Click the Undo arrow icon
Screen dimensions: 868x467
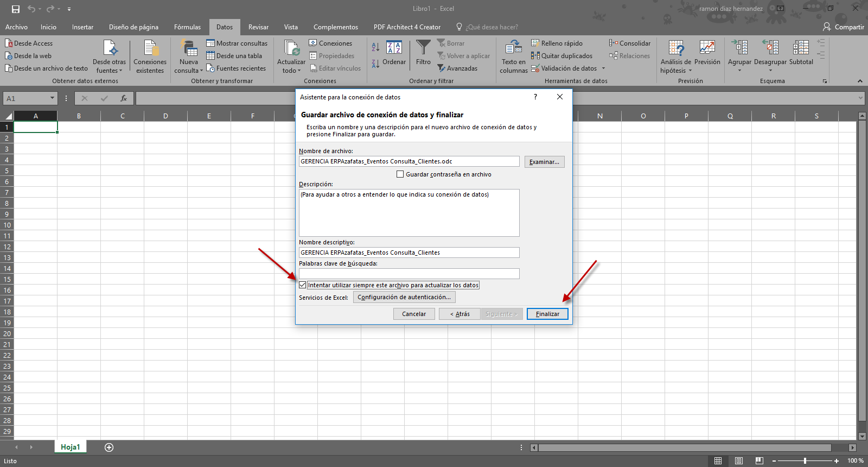(31, 9)
